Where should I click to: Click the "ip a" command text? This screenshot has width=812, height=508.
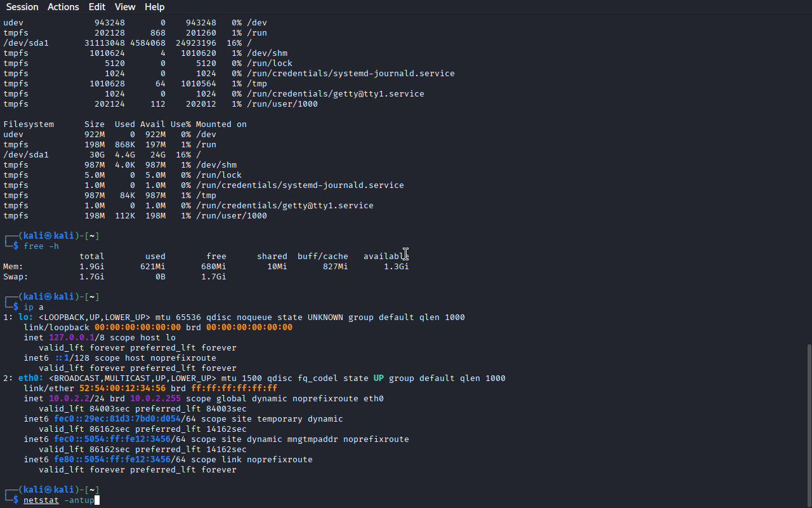34,307
